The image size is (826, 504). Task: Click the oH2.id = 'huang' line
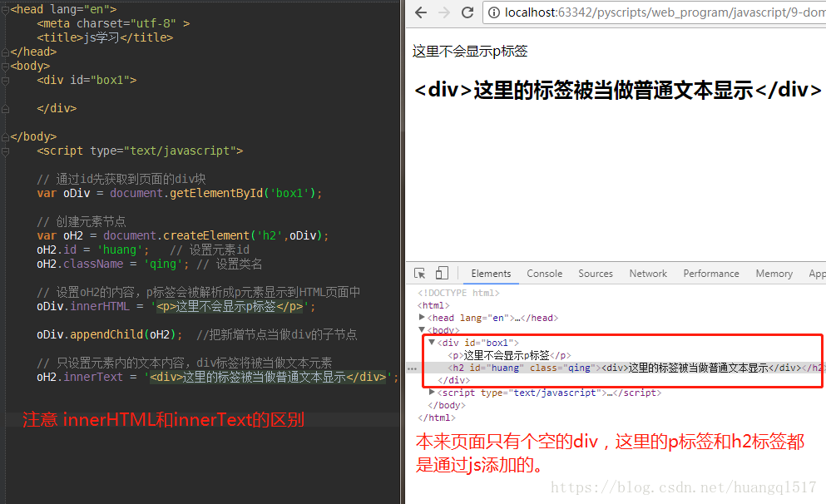coord(92,250)
